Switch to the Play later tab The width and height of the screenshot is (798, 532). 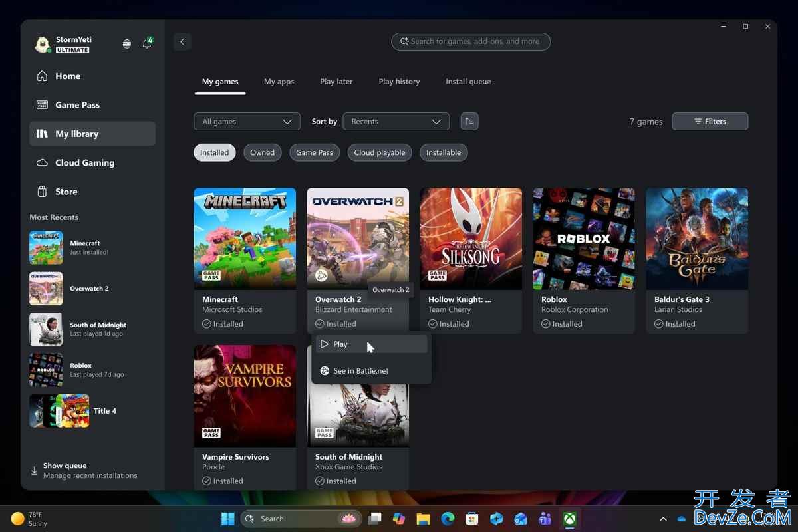pos(336,82)
